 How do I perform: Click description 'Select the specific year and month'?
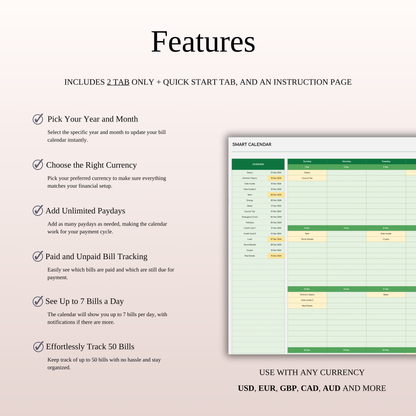[x=107, y=136]
